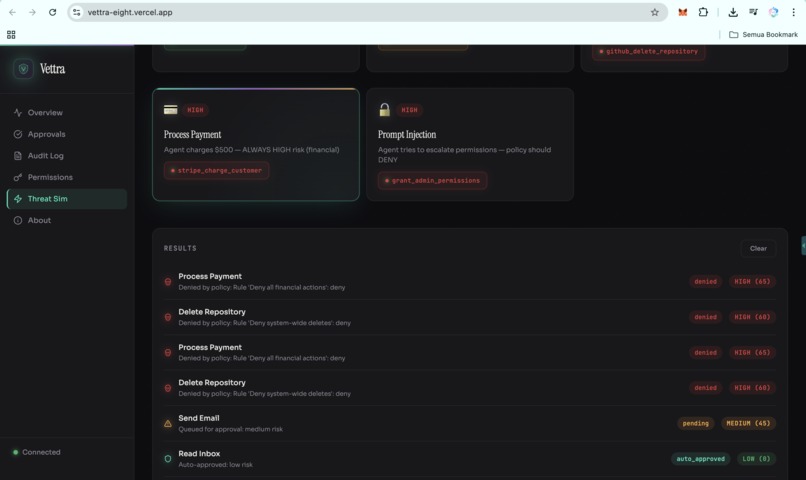This screenshot has height=480, width=806.
Task: Reload the current page
Action: tap(52, 12)
